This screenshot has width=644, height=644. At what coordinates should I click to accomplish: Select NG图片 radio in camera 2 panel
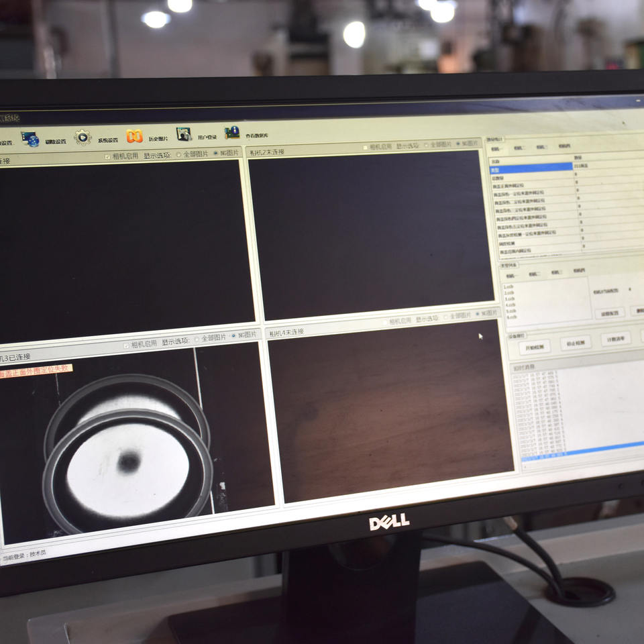(458, 144)
